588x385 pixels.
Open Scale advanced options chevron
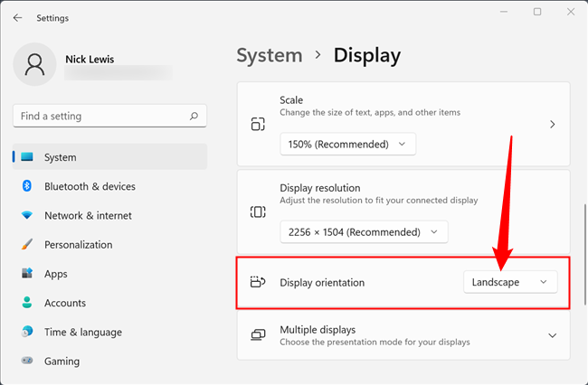pos(552,125)
